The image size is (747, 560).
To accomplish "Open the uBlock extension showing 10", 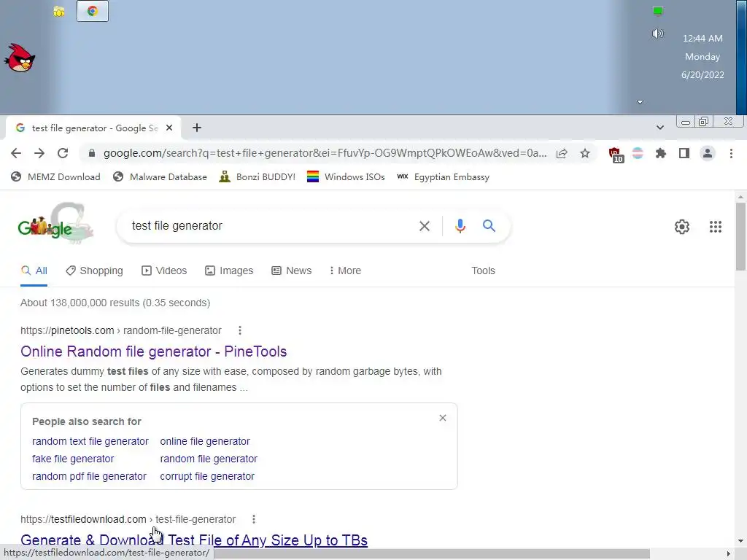I will coord(616,155).
